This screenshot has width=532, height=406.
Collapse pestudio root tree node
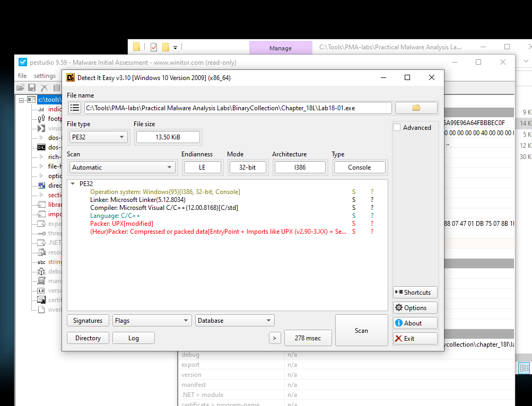(x=21, y=100)
